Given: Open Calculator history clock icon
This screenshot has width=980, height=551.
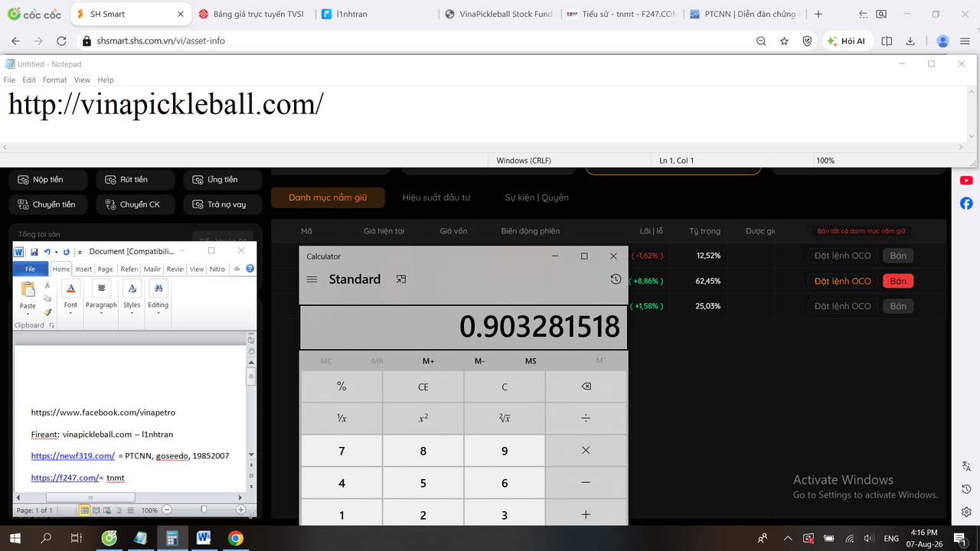Looking at the screenshot, I should click(616, 279).
